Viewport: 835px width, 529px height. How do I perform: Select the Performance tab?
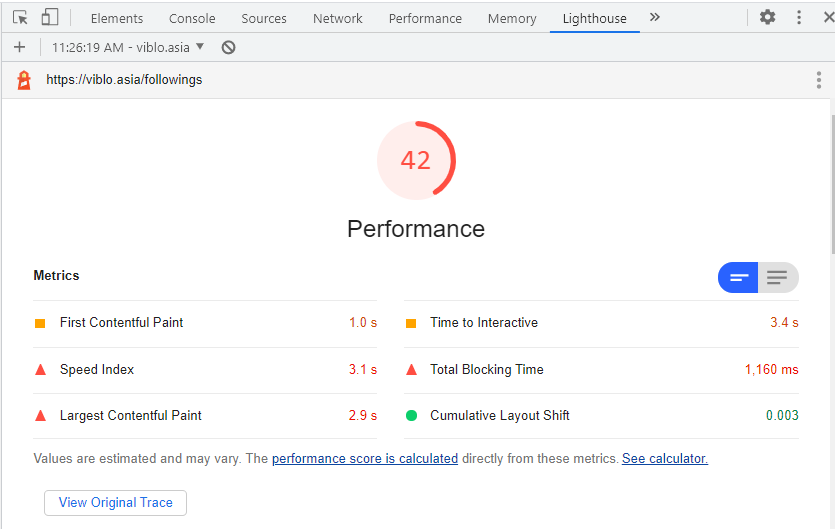click(425, 18)
